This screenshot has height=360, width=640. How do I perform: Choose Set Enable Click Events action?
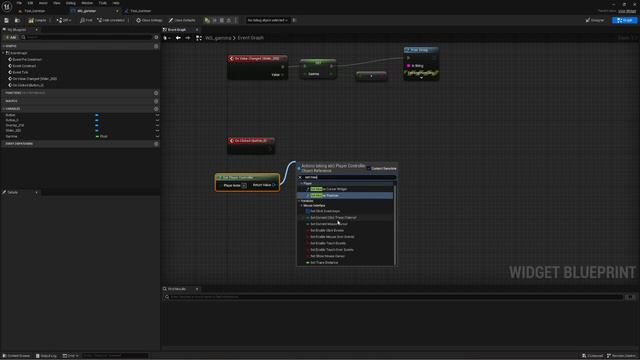327,231
